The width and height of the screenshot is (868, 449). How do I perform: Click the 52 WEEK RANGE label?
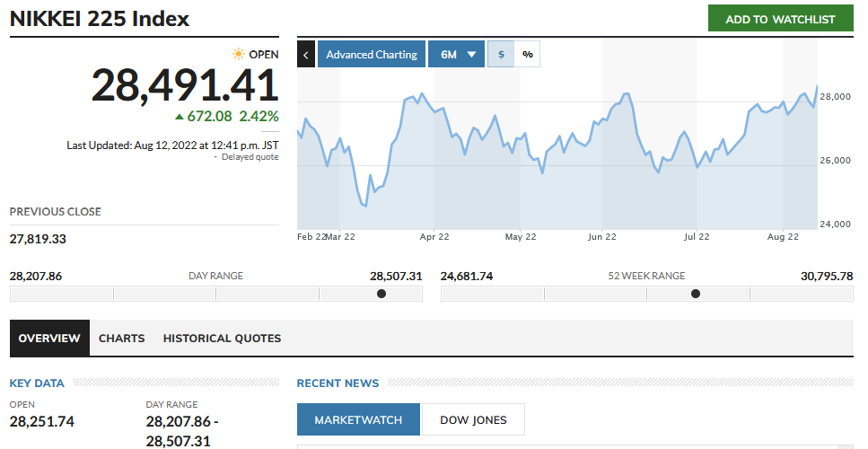coord(646,276)
